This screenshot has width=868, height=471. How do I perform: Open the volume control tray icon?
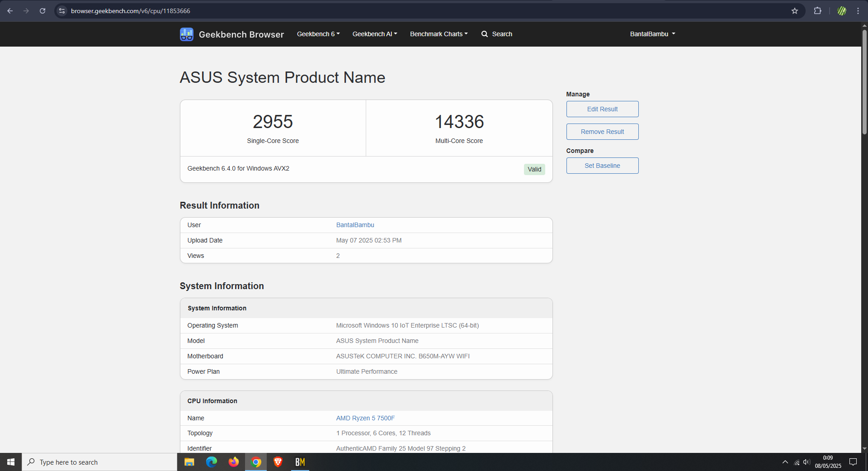(x=807, y=462)
